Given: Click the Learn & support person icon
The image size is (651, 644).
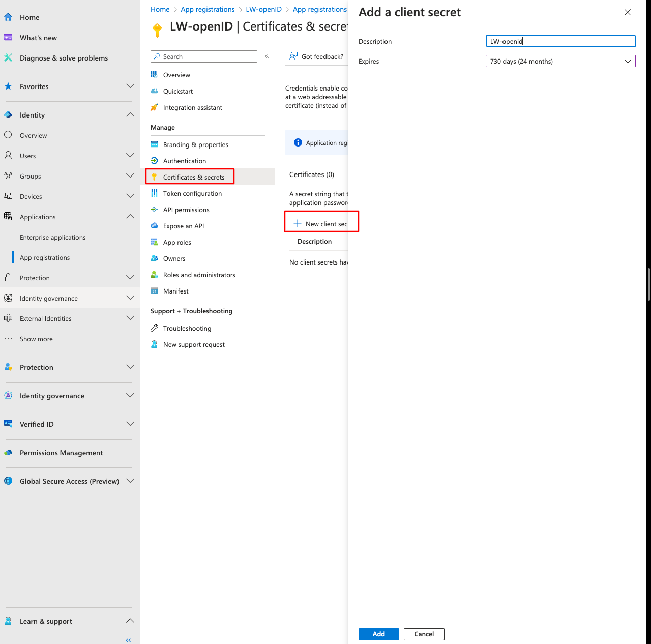Looking at the screenshot, I should pos(8,621).
